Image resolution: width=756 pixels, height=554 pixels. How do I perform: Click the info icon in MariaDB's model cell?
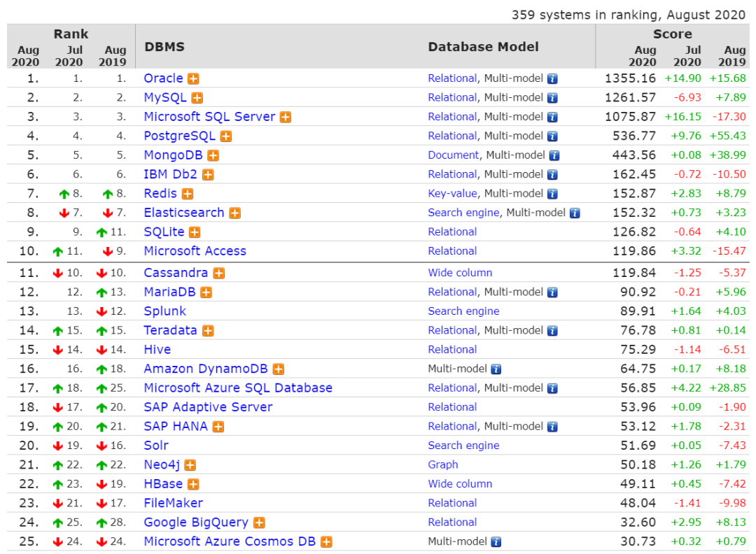(552, 292)
